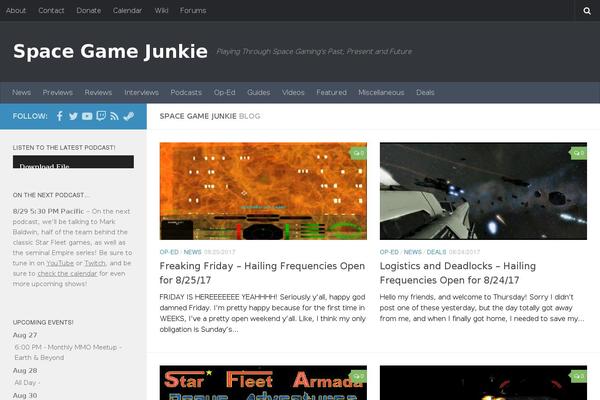
Task: Open the Calendar menu item
Action: (x=127, y=11)
